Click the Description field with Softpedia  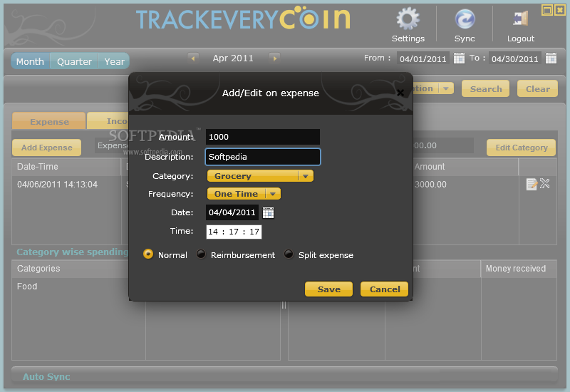tap(263, 157)
